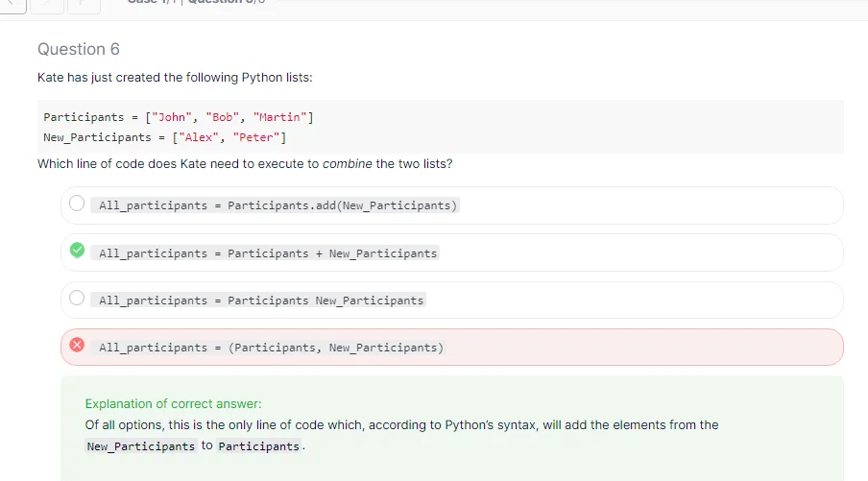Click the 'Question 6' heading
The image size is (868, 481).
[79, 49]
